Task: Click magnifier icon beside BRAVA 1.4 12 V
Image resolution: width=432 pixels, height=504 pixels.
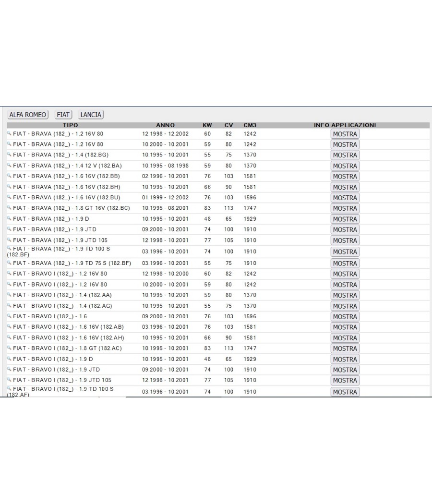Action: click(x=9, y=165)
